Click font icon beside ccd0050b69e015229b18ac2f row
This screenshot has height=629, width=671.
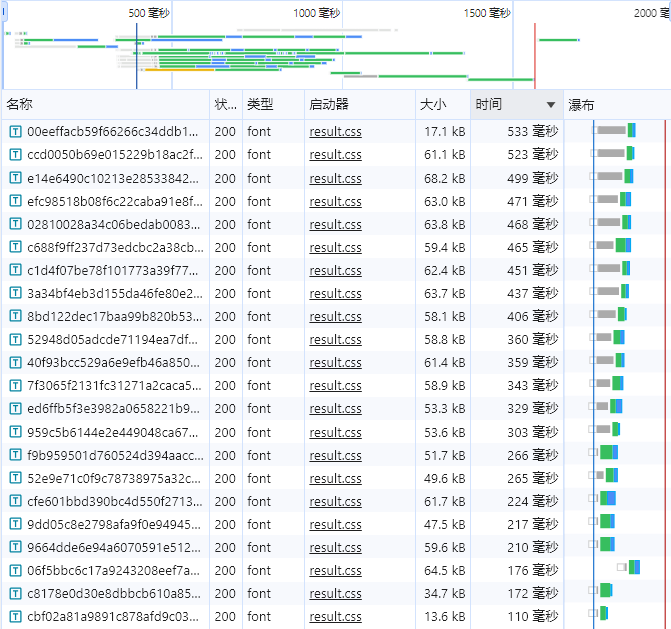15,155
